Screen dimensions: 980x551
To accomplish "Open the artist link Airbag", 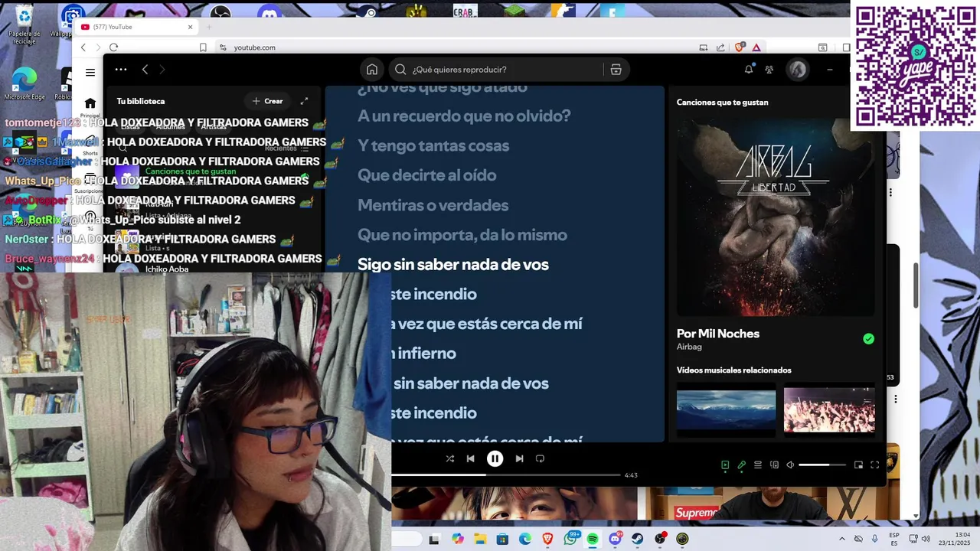I will (x=689, y=347).
